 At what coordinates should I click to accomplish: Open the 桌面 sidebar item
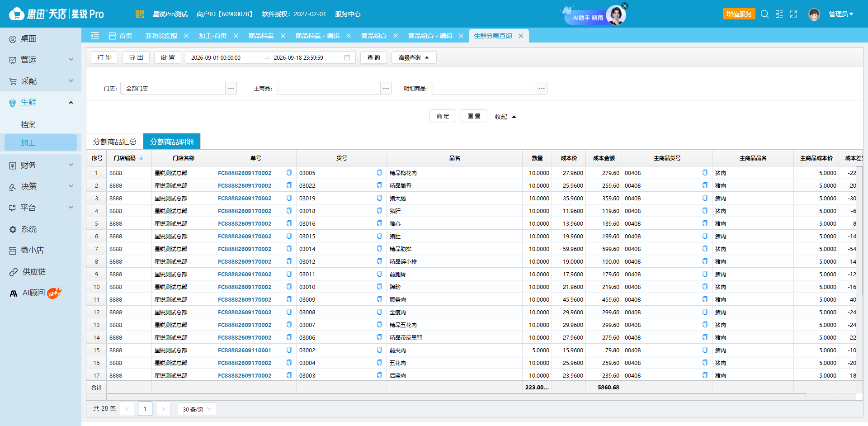pos(41,39)
